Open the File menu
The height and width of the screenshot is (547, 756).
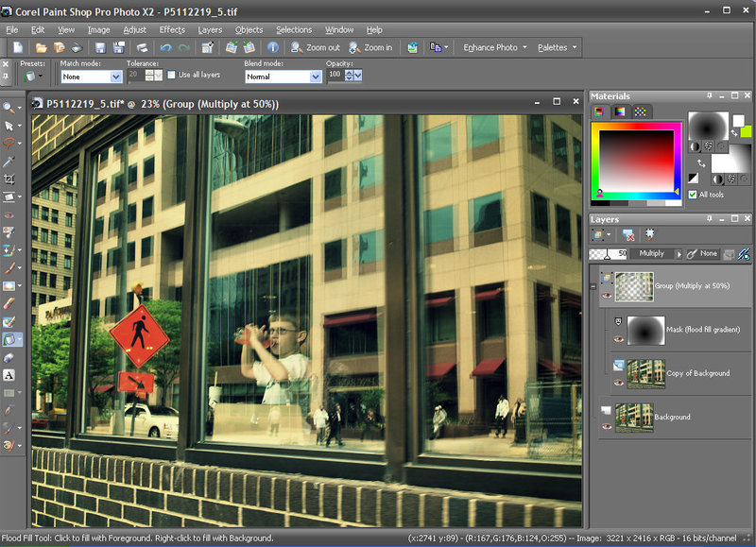point(12,30)
